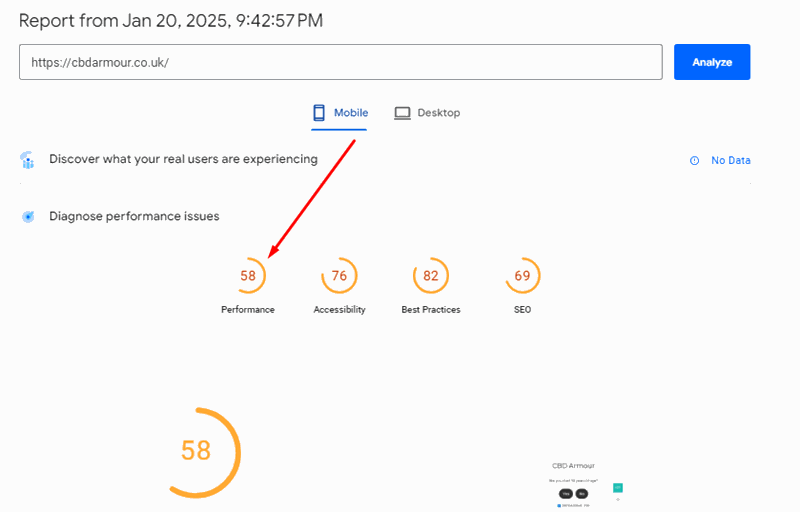Viewport: 800px width, 512px height.
Task: Click the Analyze button
Action: coord(711,62)
